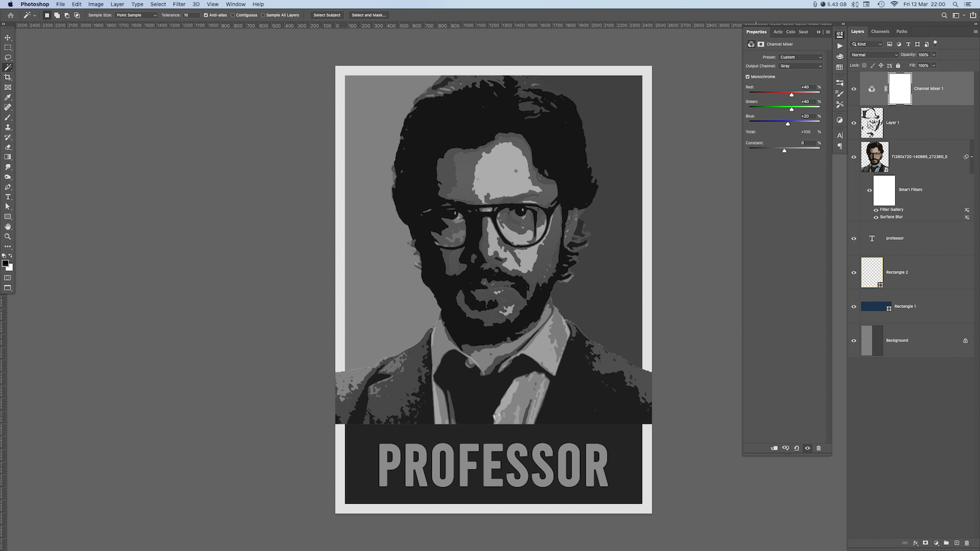Select the Eyedropper tool
This screenshot has height=551, width=980.
8,98
